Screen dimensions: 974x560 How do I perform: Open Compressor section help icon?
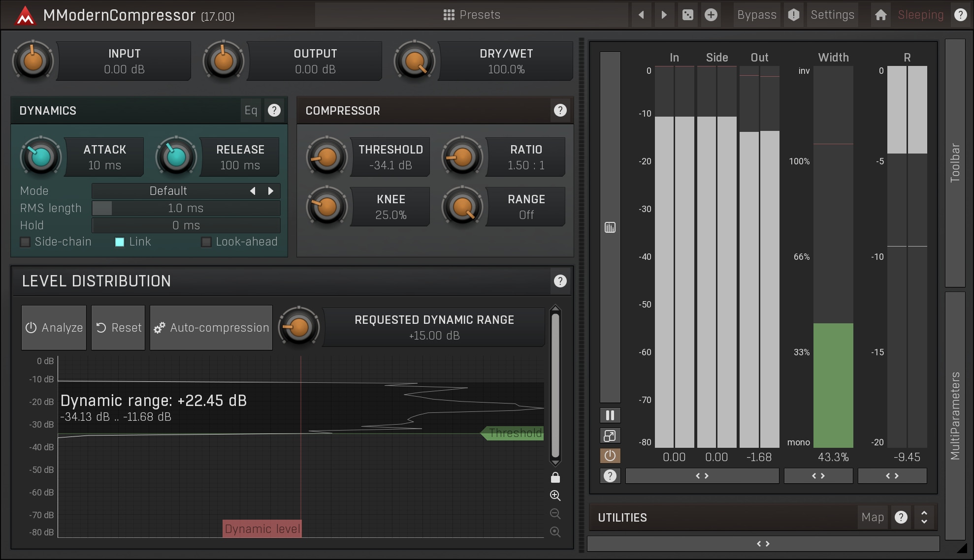coord(560,110)
